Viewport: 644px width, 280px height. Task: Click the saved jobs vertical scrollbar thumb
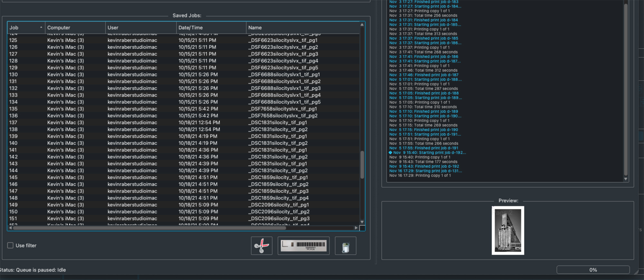362,165
